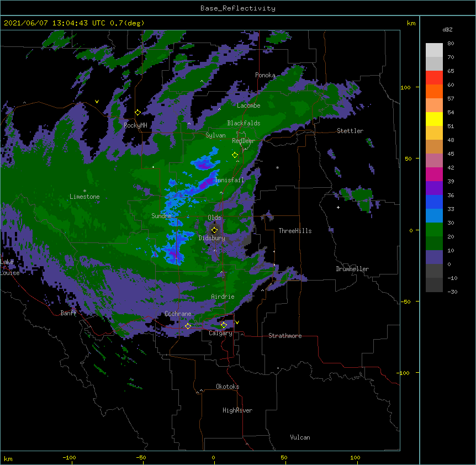476x465 pixels.
Task: Select the HighRiver label
Action: point(237,410)
